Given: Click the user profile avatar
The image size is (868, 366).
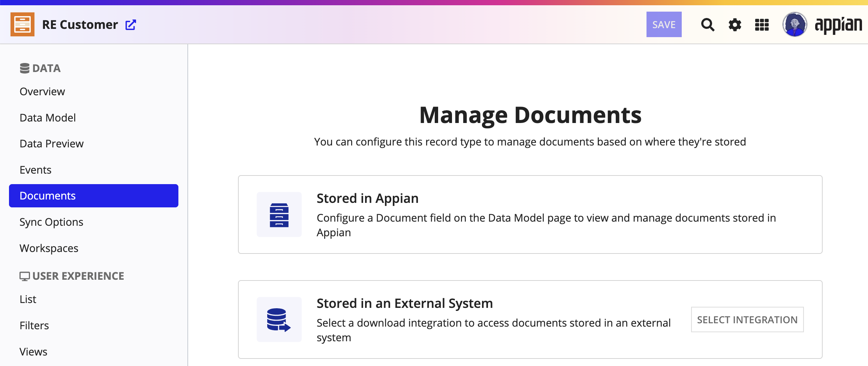Looking at the screenshot, I should [795, 24].
